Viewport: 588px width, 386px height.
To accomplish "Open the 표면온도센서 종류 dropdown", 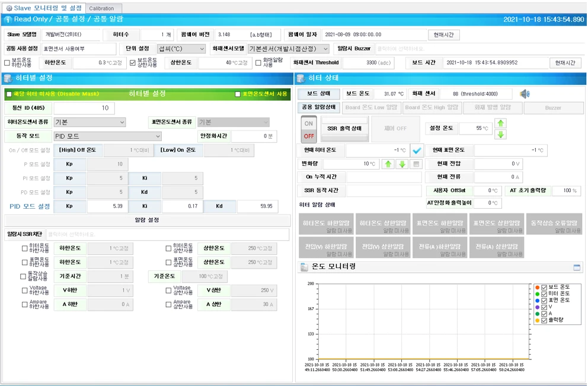I will click(x=234, y=122).
